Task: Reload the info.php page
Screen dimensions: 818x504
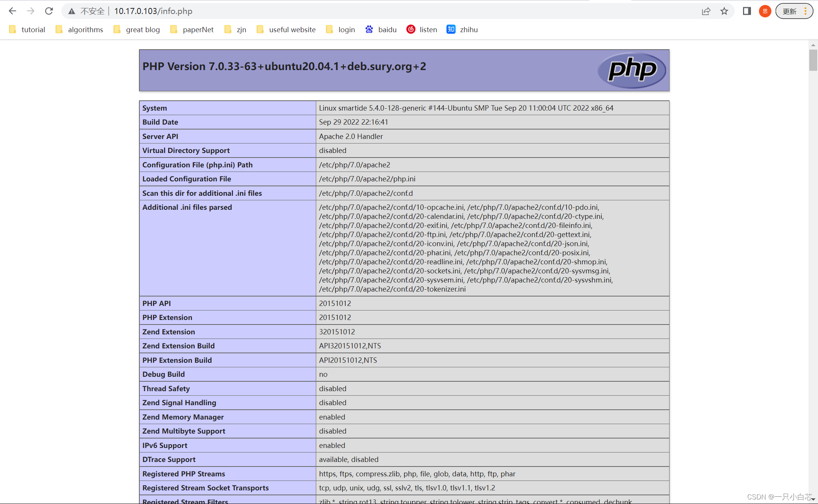Action: click(49, 11)
